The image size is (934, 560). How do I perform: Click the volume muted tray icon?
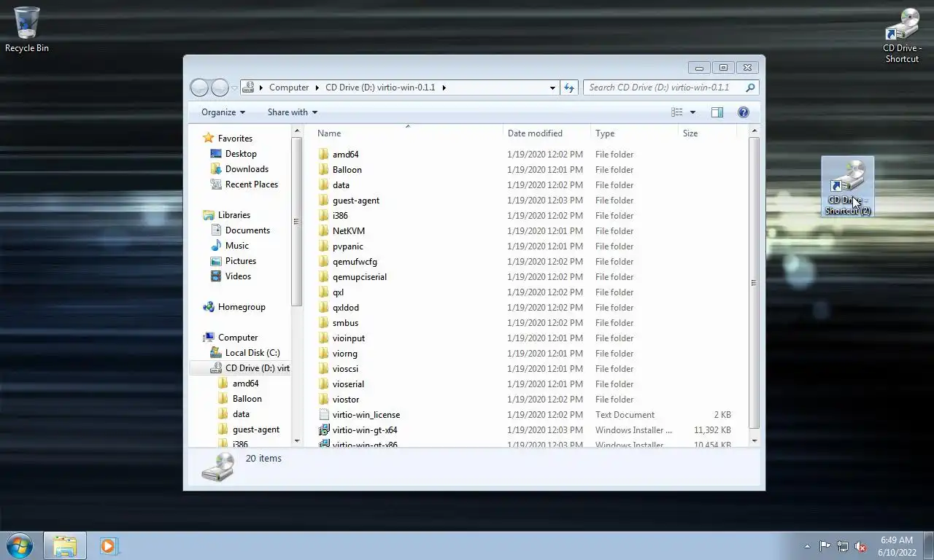[x=860, y=546]
